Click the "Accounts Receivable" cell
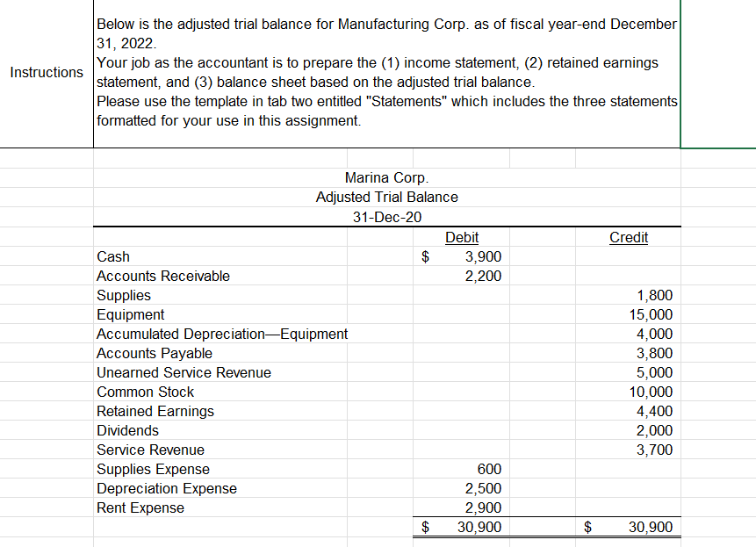The height and width of the screenshot is (547, 756). (x=162, y=276)
